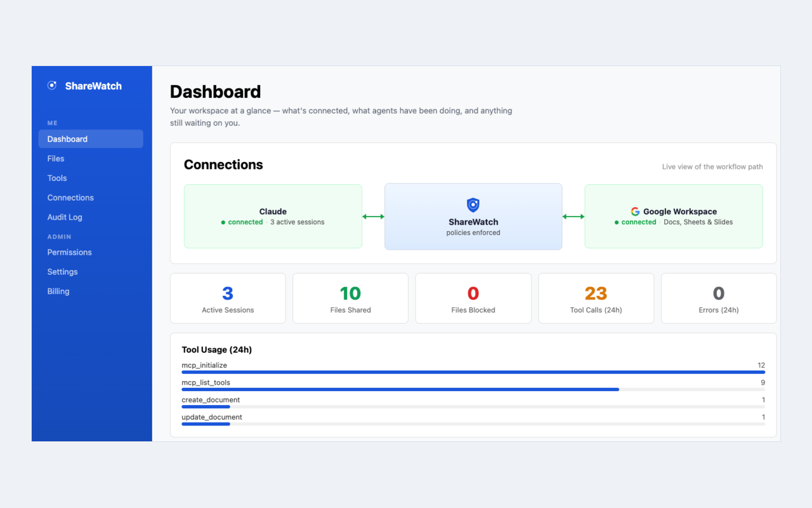Click the Files Blocked stat card
The height and width of the screenshot is (508, 812).
tap(473, 298)
